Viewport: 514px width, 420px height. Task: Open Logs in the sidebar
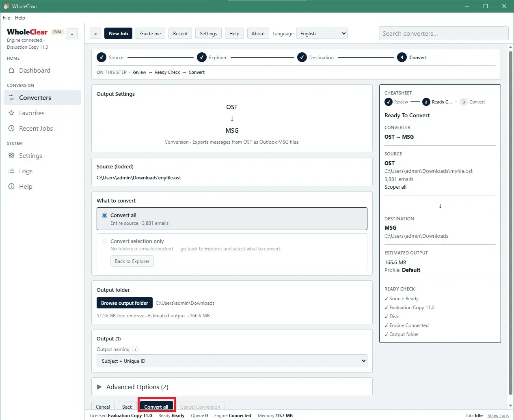pyautogui.click(x=43, y=171)
